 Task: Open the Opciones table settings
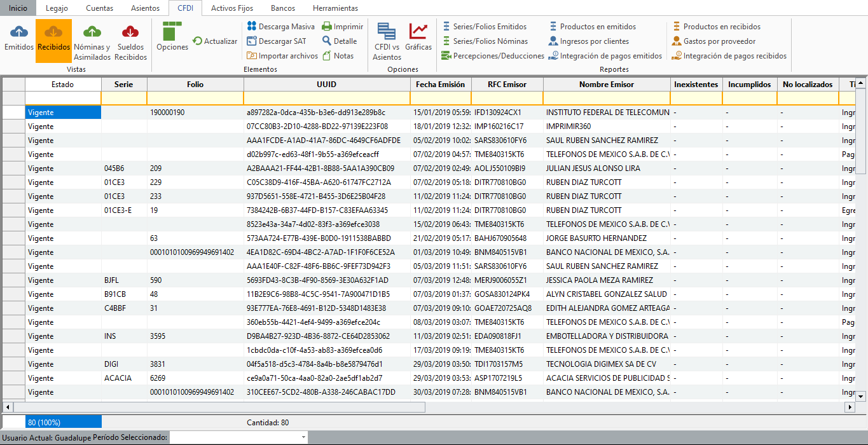coord(172,37)
